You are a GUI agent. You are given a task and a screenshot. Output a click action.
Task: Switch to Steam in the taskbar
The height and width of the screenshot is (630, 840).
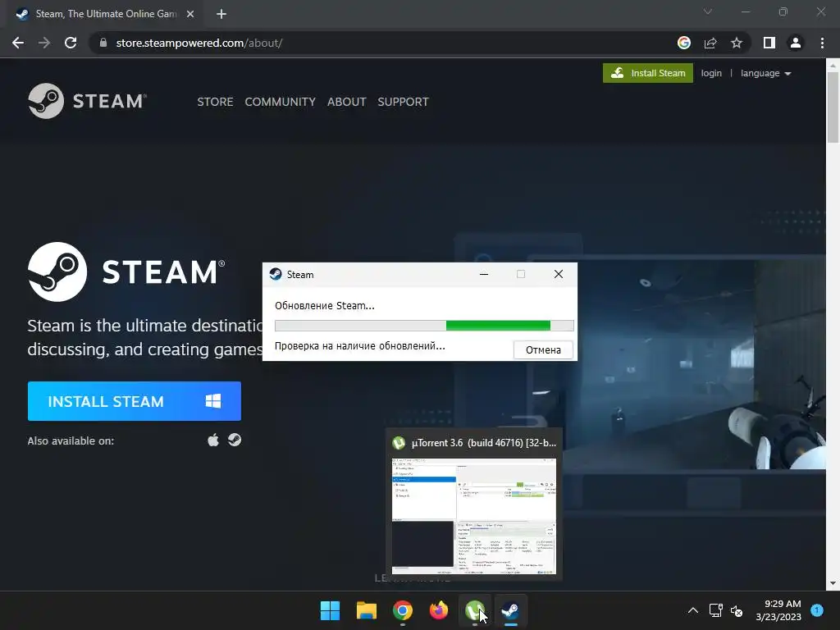(x=510, y=610)
